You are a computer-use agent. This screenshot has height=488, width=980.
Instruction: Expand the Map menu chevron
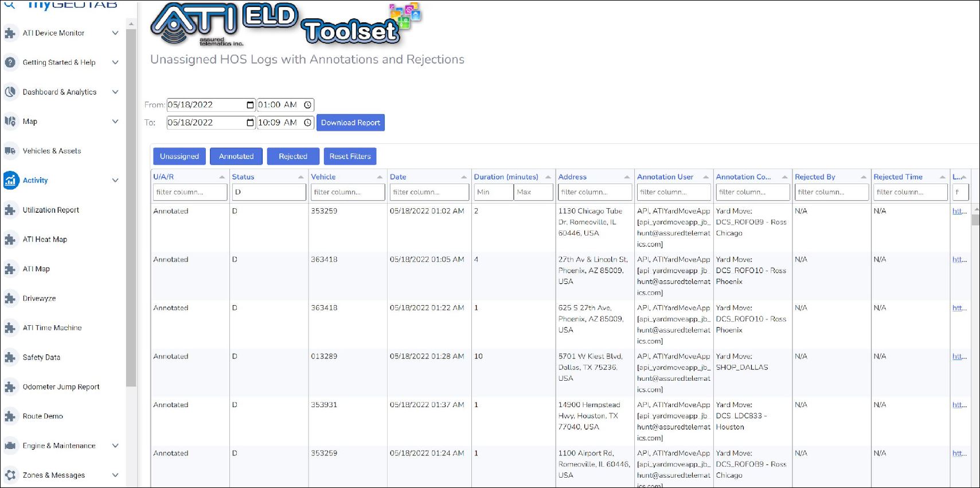tap(115, 122)
